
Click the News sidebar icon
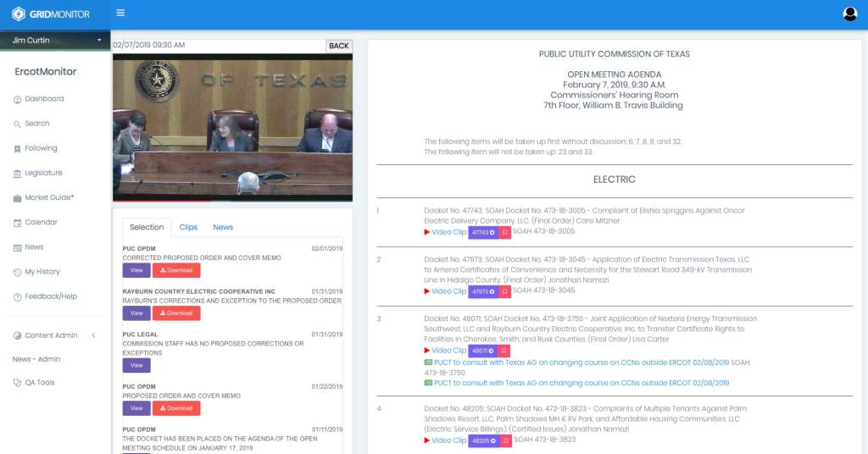[17, 247]
